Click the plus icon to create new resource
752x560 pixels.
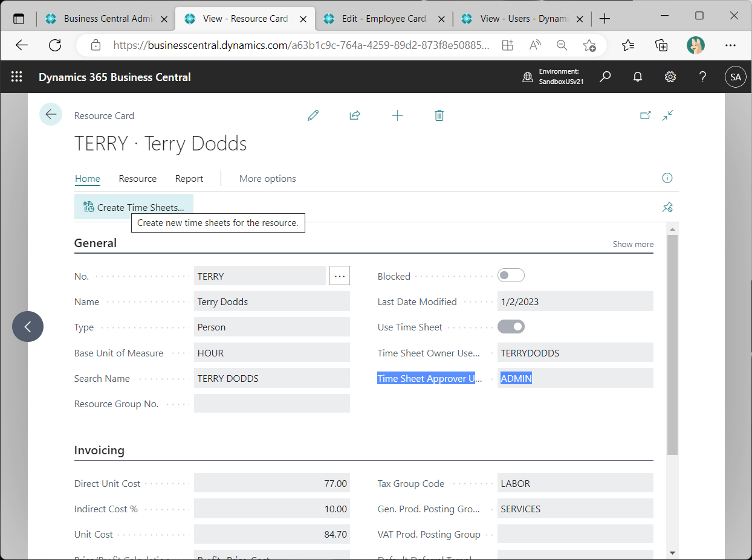pos(397,115)
